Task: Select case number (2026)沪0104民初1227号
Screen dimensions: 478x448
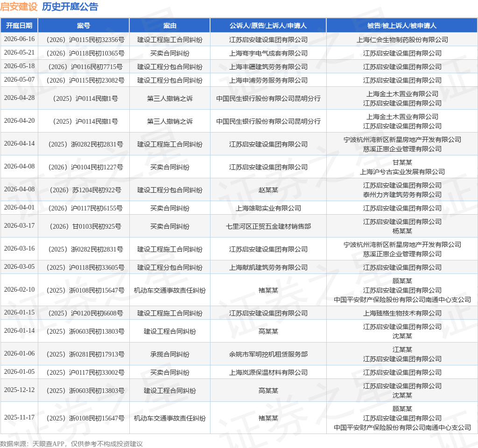Action: [x=85, y=167]
